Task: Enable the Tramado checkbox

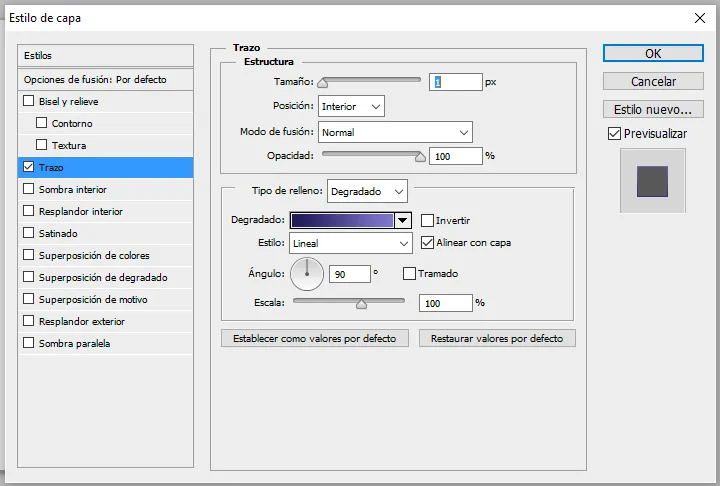Action: [409, 273]
